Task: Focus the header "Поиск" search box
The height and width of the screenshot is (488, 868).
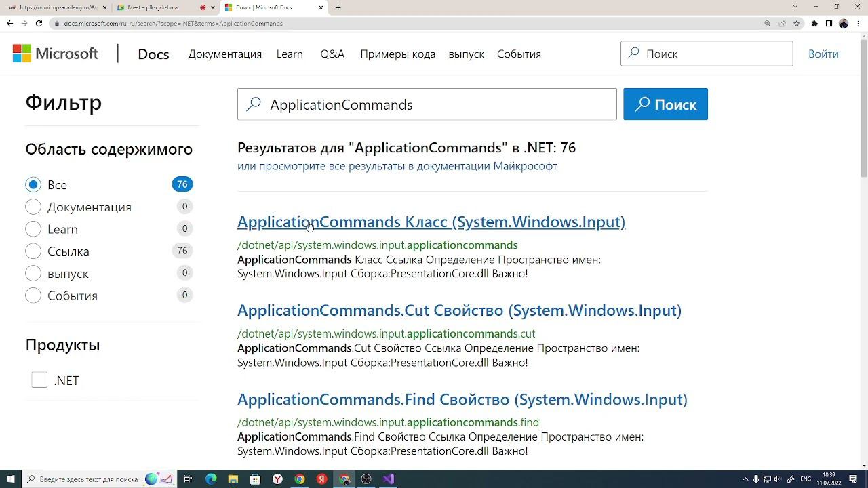Action: pyautogui.click(x=707, y=54)
